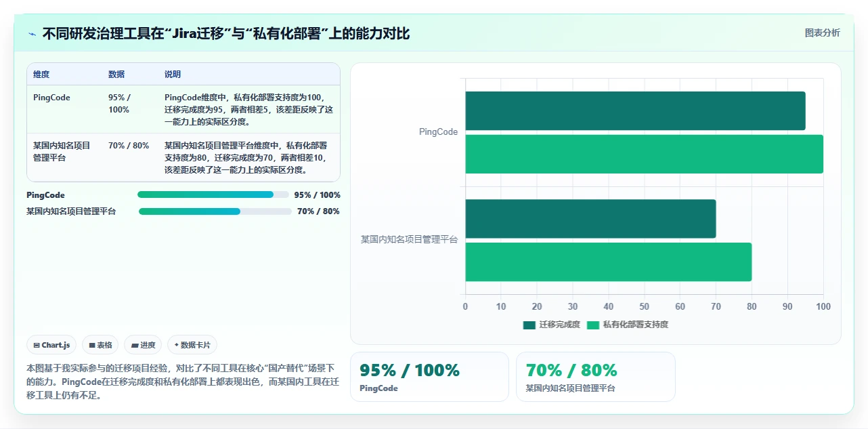Viewport: 868px width, 429px height.
Task: Click the 某国内知名项目管理平台 table cell
Action: (x=62, y=151)
